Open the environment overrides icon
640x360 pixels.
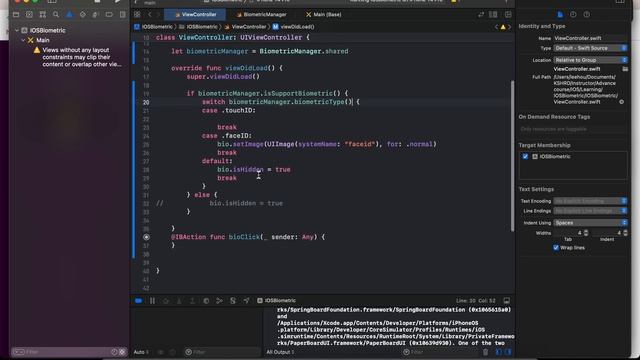point(233,301)
